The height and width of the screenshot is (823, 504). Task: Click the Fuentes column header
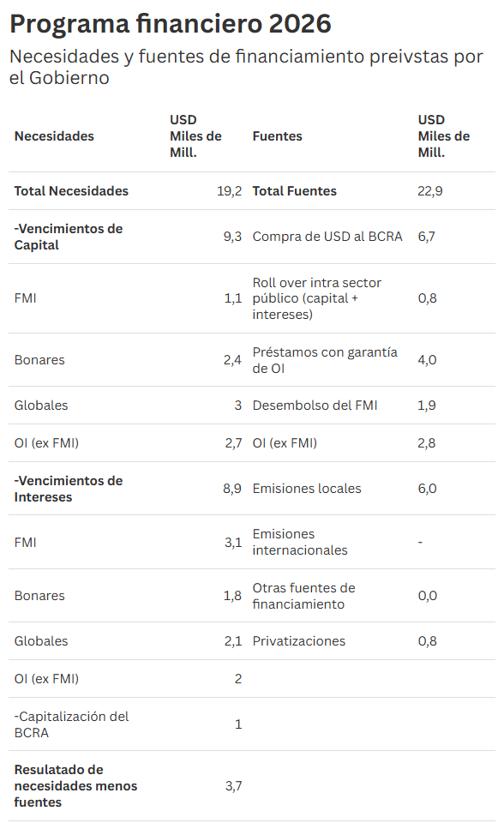(x=277, y=136)
